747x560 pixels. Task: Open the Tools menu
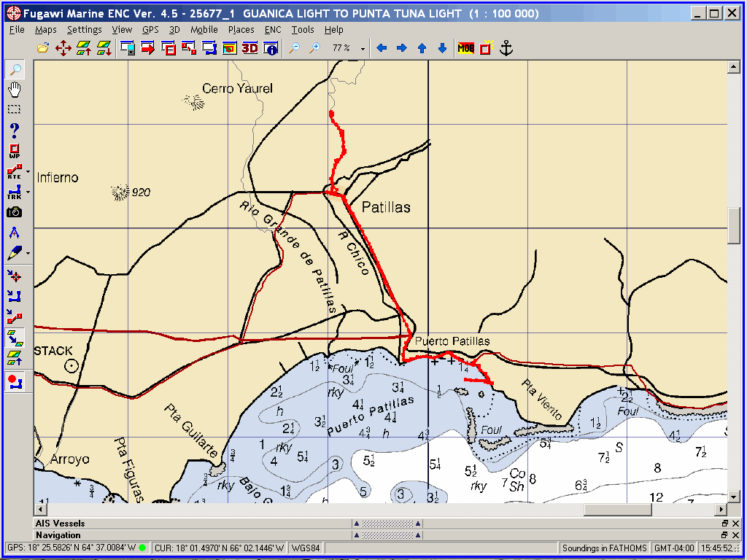coord(303,29)
